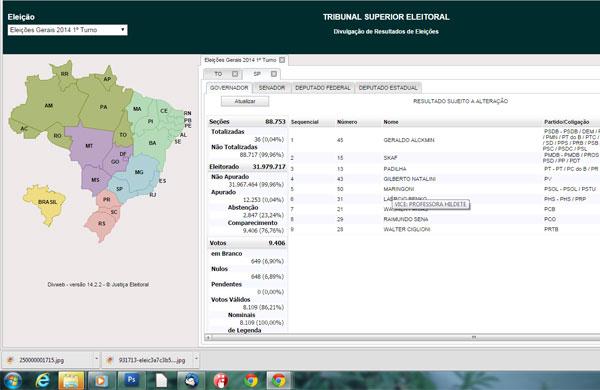Select Rondônia (RO) on the map
The height and width of the screenshot is (390, 600).
tap(57, 136)
